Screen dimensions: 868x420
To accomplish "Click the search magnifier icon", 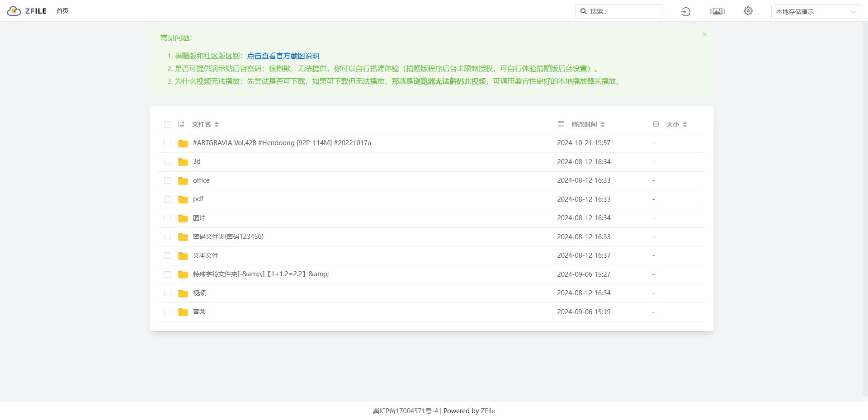I will coord(584,11).
